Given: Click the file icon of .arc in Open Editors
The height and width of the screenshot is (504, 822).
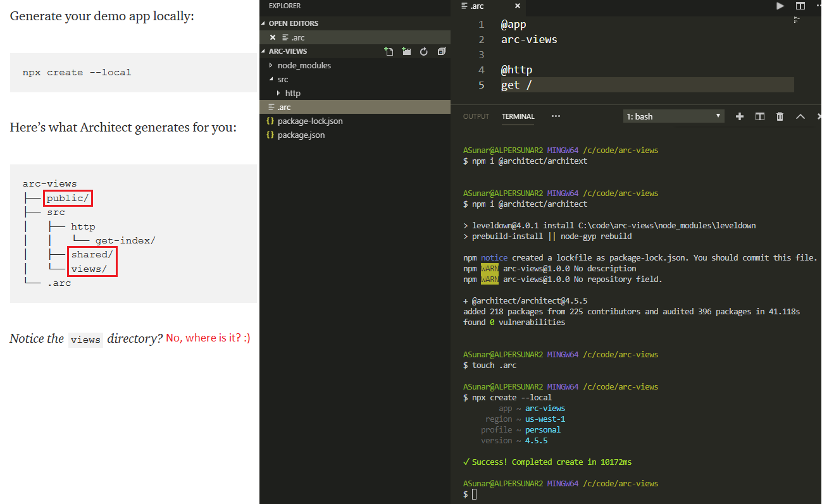Looking at the screenshot, I should click(285, 37).
